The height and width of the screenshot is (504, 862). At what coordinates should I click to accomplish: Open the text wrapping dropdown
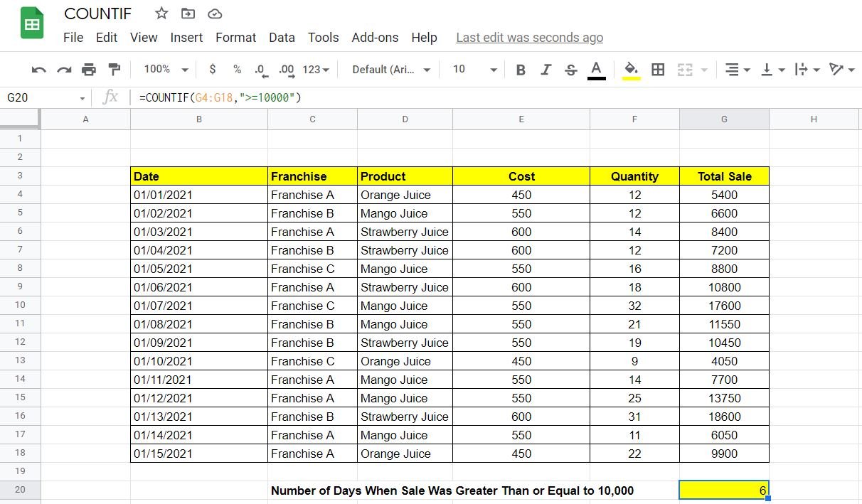pyautogui.click(x=807, y=70)
